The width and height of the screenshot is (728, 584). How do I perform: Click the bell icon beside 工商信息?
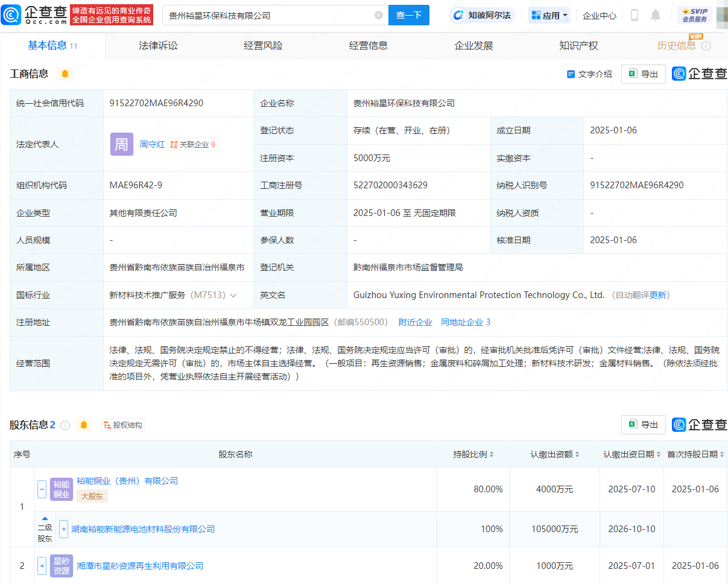65,74
